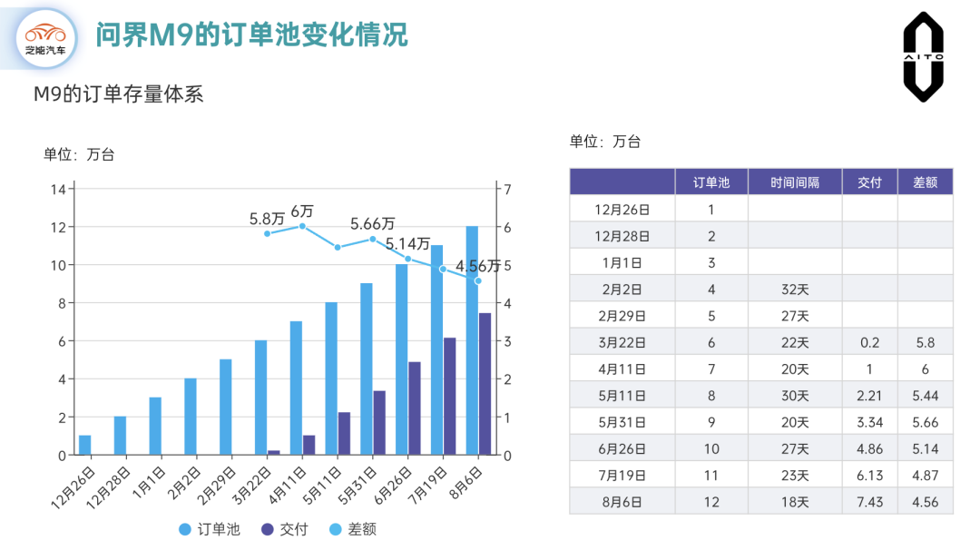Click the 4月11日 table row label
This screenshot has width=980, height=550.
tap(622, 368)
